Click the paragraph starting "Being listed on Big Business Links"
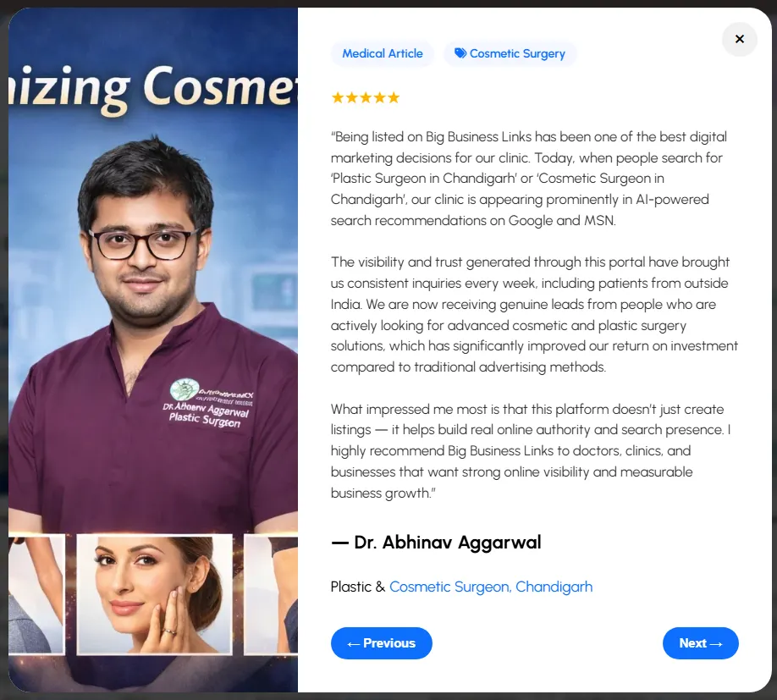 click(529, 179)
